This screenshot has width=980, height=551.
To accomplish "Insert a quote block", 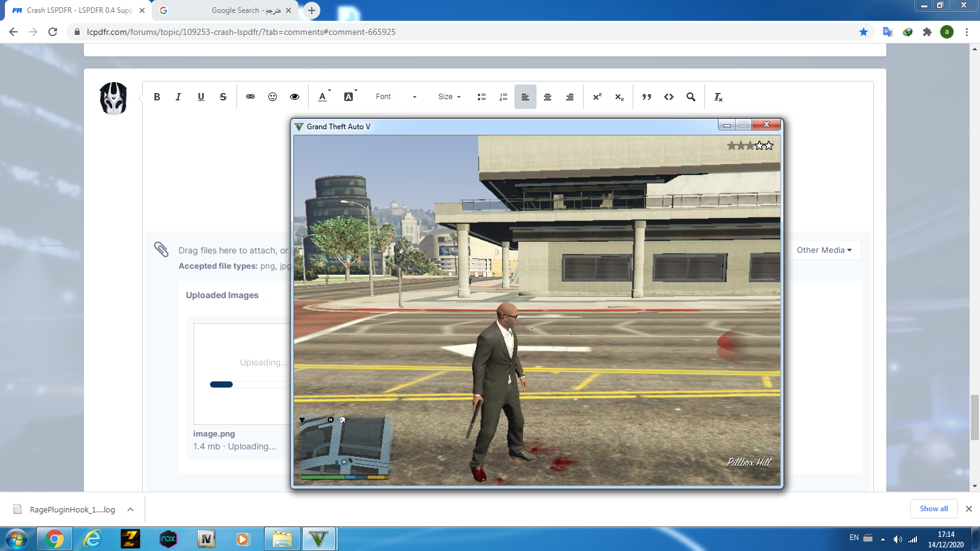I will pyautogui.click(x=646, y=97).
